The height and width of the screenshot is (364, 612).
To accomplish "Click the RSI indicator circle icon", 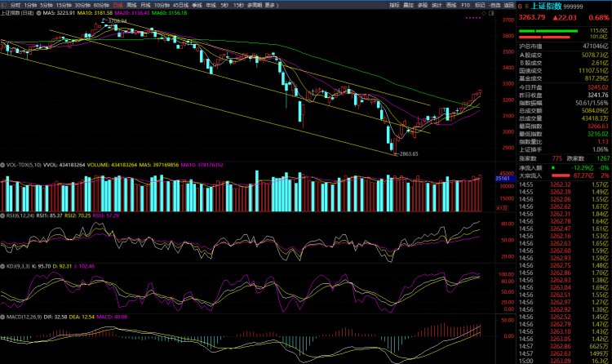I will pos(3,215).
